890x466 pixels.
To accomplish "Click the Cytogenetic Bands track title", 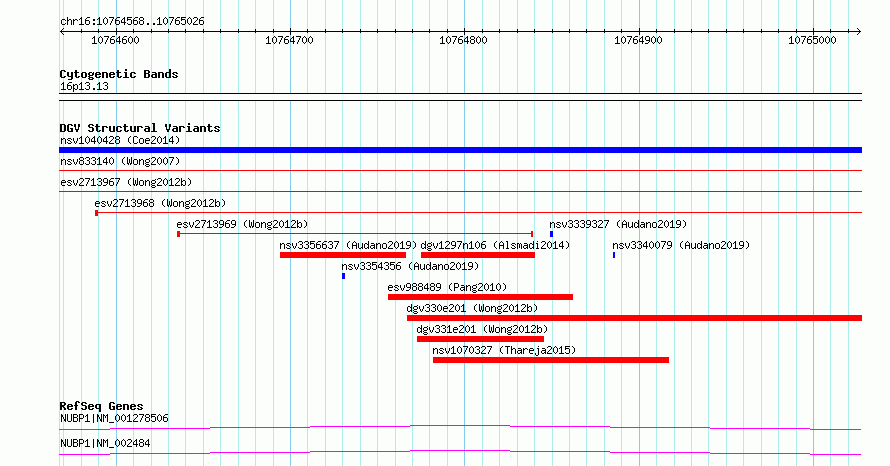I will [x=119, y=74].
